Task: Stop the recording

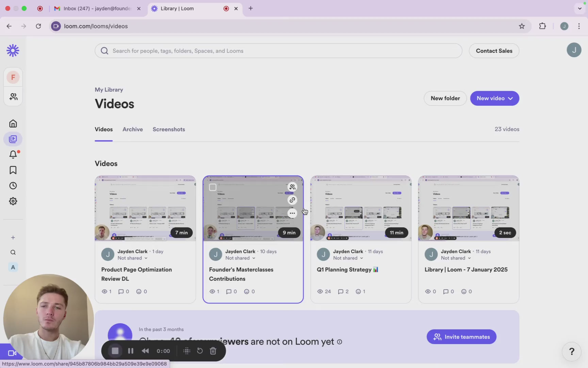Action: point(115,351)
